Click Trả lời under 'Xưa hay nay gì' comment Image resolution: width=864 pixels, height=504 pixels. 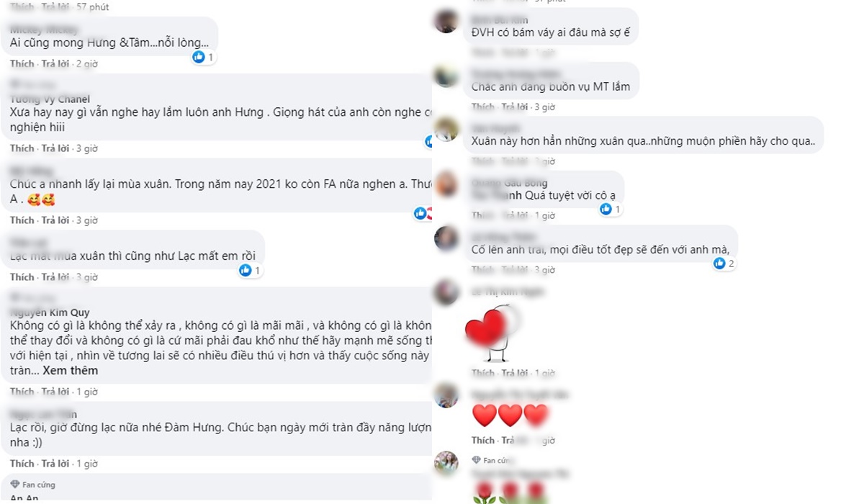[x=55, y=148]
